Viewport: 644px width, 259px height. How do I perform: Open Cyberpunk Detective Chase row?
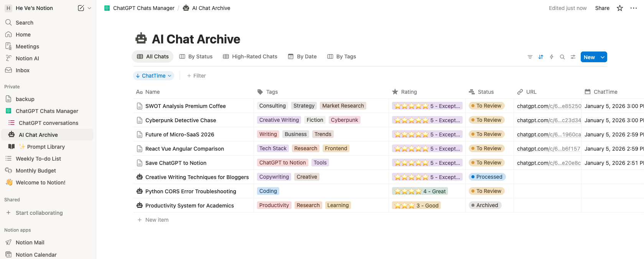(x=181, y=120)
